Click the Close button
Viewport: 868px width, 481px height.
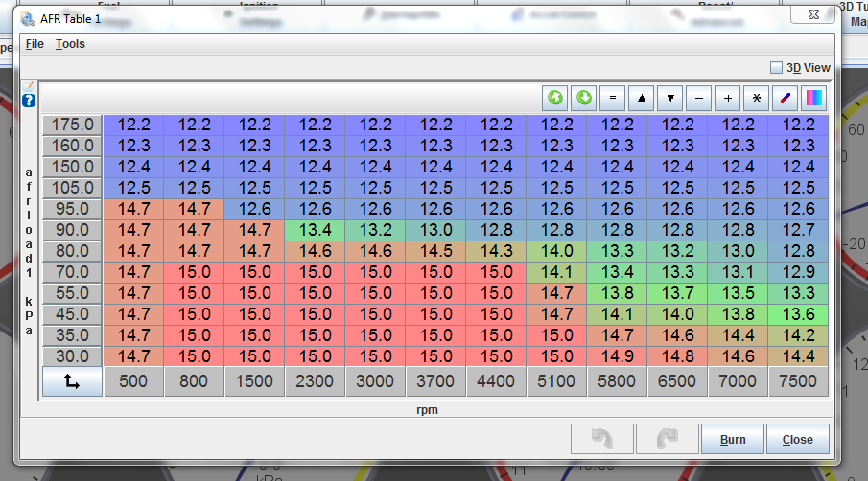coord(797,440)
